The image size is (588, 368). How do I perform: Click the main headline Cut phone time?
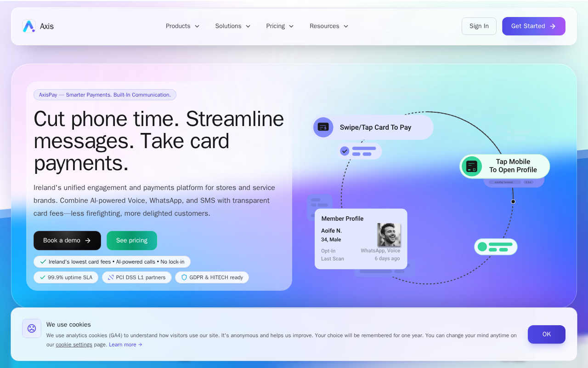[x=159, y=141]
